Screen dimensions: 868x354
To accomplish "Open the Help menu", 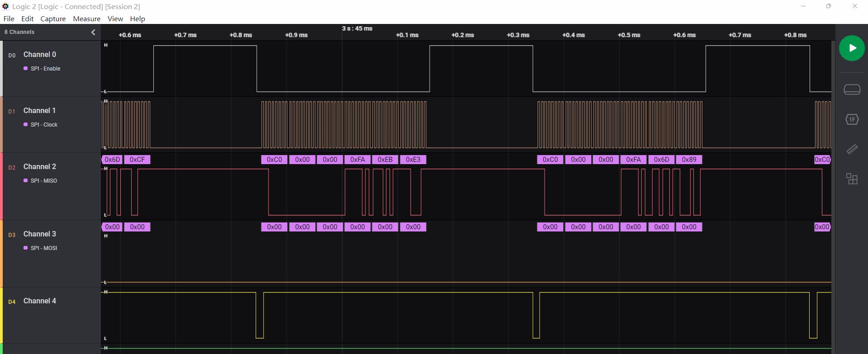I will pyautogui.click(x=138, y=19).
